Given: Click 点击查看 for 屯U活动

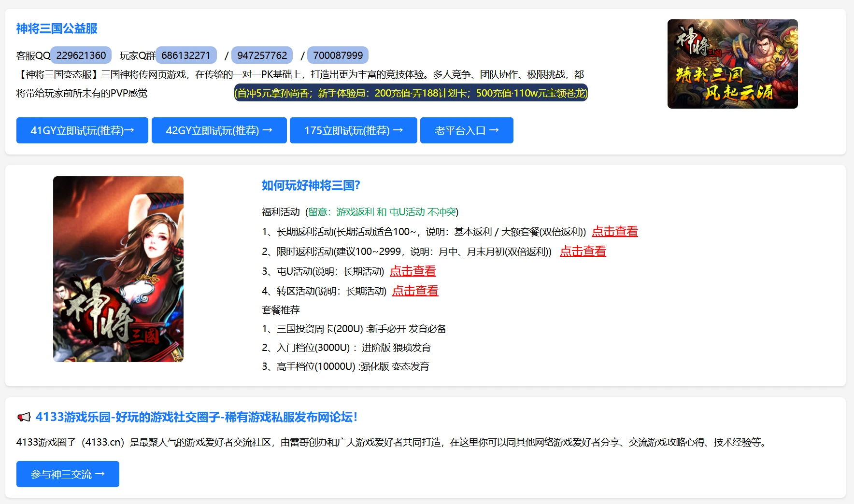Looking at the screenshot, I should tap(413, 271).
